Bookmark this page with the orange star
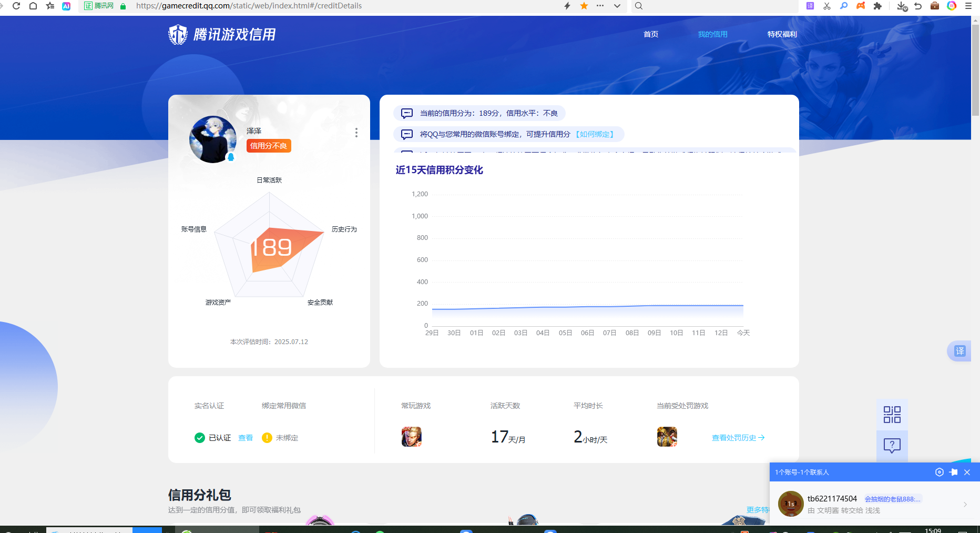980x533 pixels. tap(584, 6)
